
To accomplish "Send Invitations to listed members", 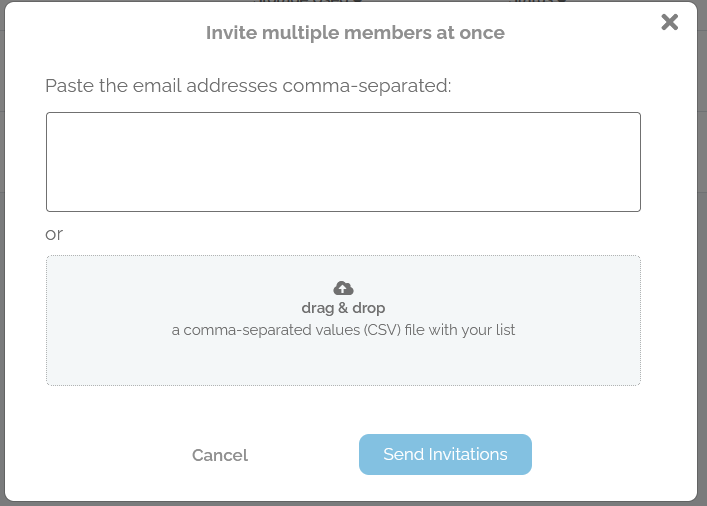I will click(x=445, y=454).
